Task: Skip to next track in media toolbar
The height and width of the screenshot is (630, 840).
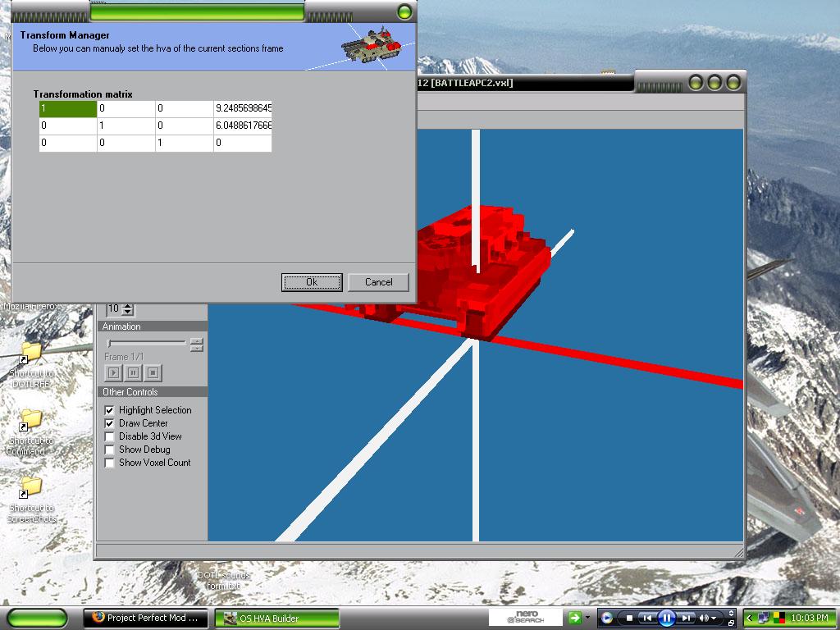Action: 686,618
